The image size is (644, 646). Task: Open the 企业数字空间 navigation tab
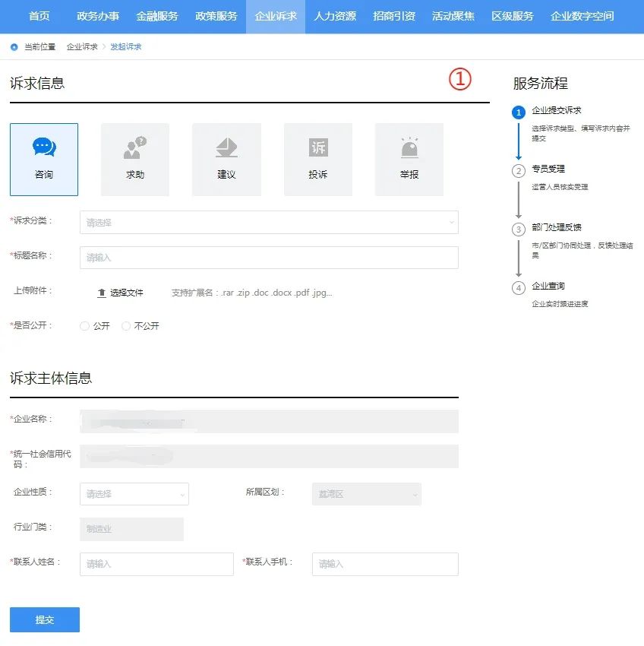point(582,17)
